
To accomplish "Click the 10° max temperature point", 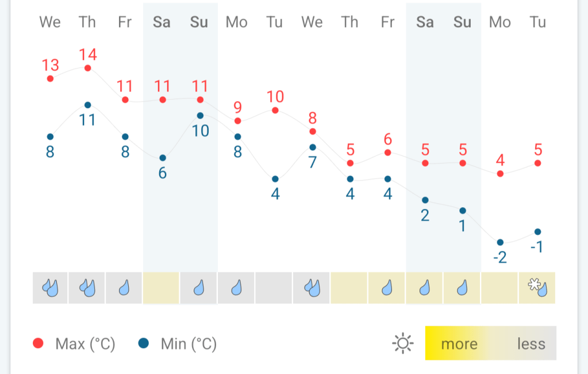I will click(x=275, y=110).
